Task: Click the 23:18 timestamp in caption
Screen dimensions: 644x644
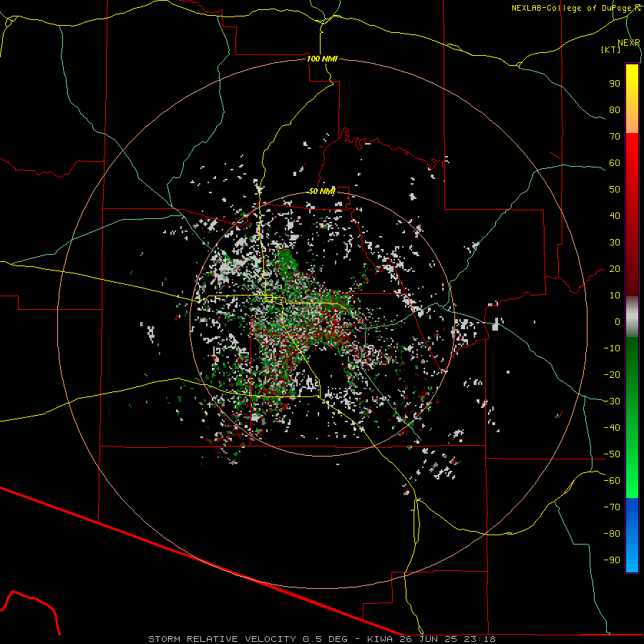Action: pyautogui.click(x=479, y=639)
